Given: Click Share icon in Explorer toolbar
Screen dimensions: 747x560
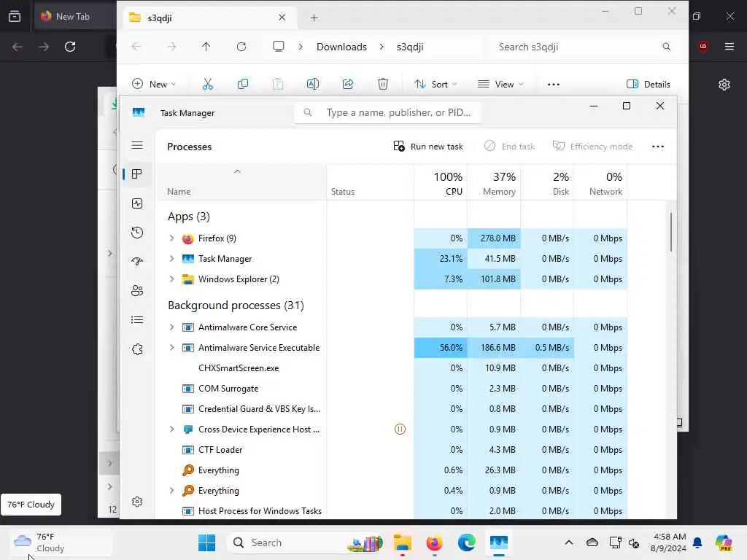Looking at the screenshot, I should click(348, 85).
